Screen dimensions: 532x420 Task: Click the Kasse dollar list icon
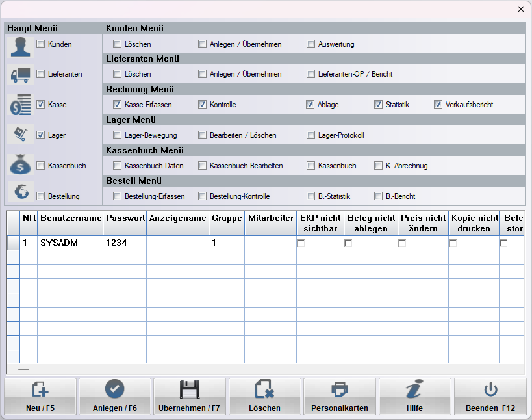[x=20, y=105]
